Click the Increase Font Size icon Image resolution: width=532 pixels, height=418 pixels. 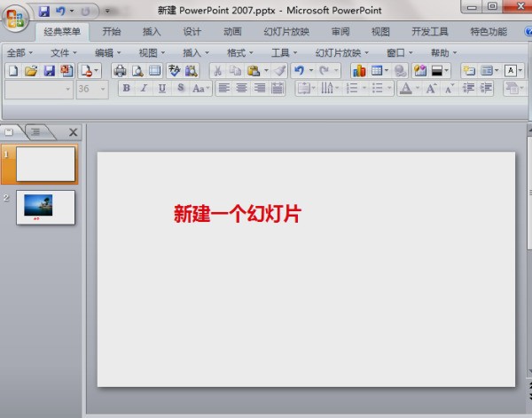point(430,89)
